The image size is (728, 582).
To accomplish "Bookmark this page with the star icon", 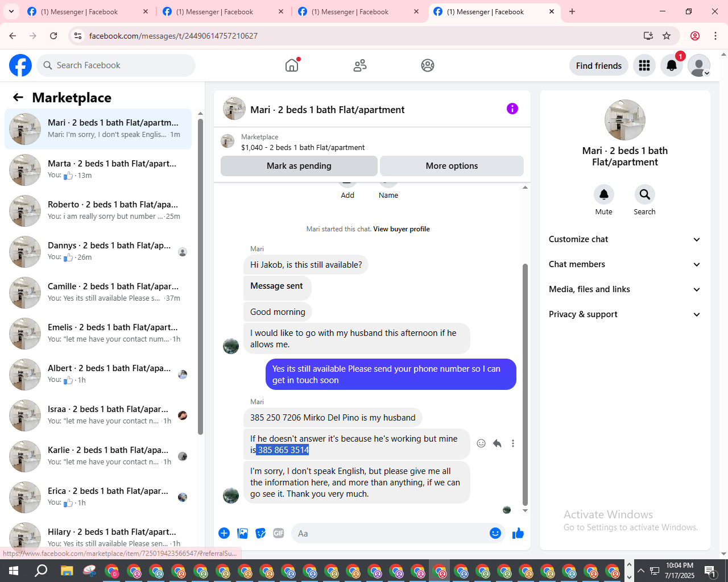I will 667,36.
